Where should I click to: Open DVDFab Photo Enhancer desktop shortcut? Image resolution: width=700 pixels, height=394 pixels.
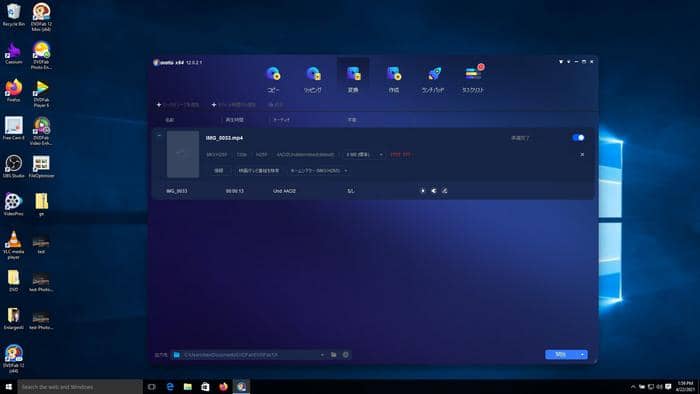(x=41, y=55)
